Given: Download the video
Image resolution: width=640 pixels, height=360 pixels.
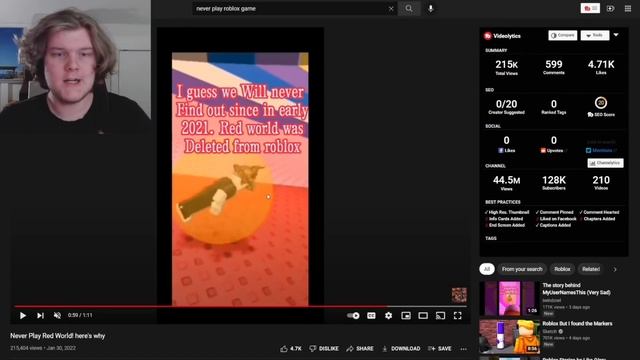Looking at the screenshot, I should tap(401, 349).
